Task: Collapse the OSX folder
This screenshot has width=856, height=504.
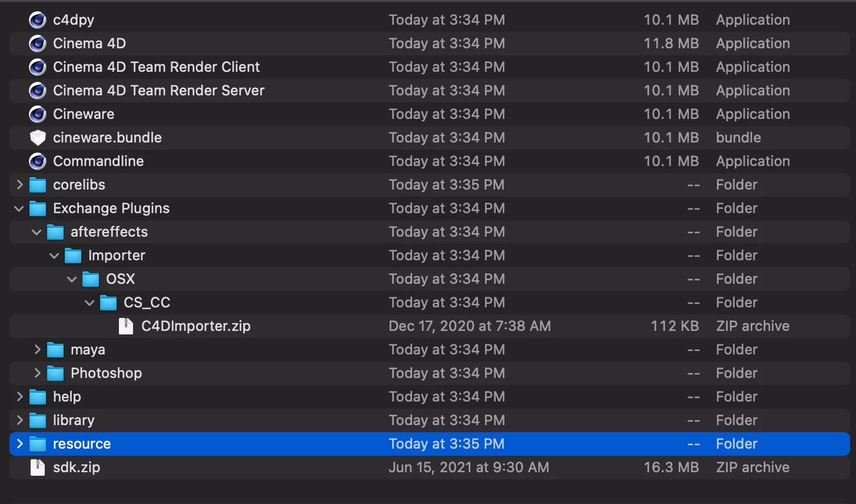Action: click(x=72, y=279)
